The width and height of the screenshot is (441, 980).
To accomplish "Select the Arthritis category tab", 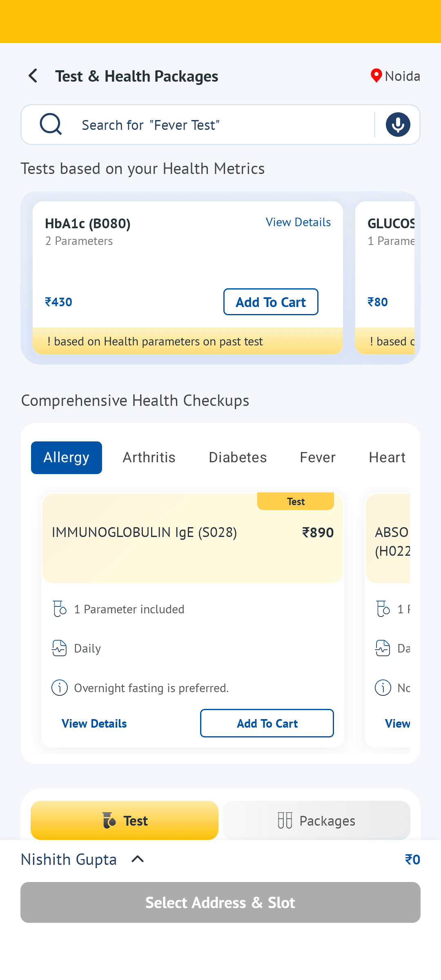I will coord(149,457).
